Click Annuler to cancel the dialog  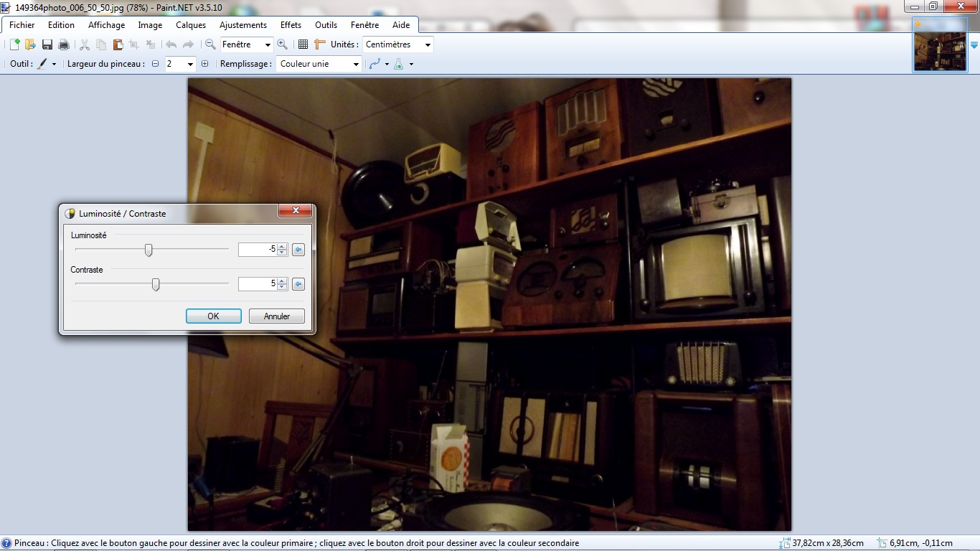click(x=277, y=316)
